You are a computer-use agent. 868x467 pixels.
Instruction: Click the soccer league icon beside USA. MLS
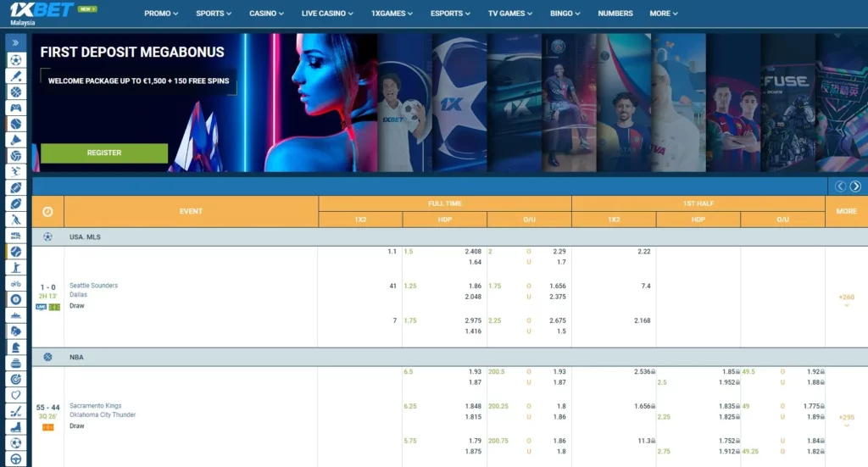[47, 236]
